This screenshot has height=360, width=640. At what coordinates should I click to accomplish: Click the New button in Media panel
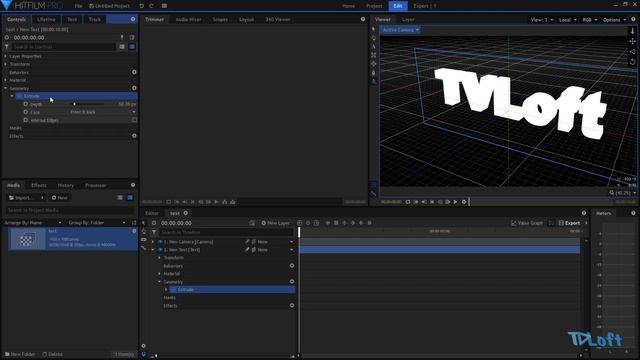pyautogui.click(x=60, y=198)
